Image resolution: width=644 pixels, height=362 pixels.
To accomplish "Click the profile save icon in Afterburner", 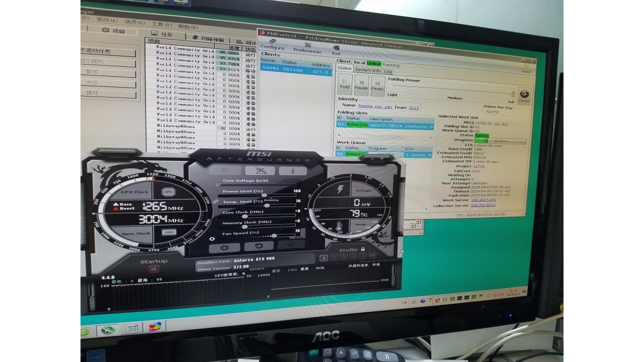I will point(373,255).
